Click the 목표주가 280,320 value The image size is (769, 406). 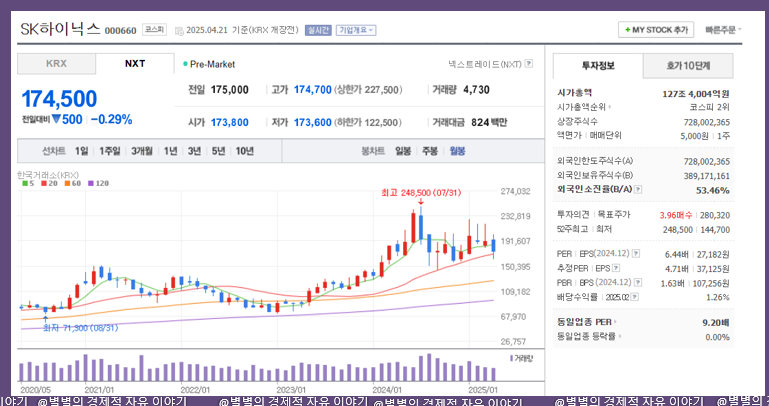[x=715, y=215]
